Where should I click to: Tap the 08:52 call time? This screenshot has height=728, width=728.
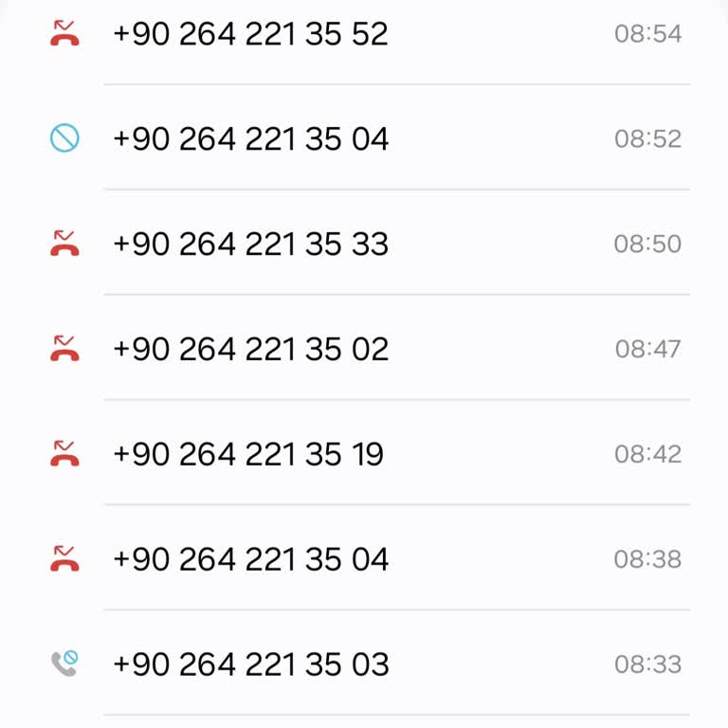pyautogui.click(x=647, y=139)
